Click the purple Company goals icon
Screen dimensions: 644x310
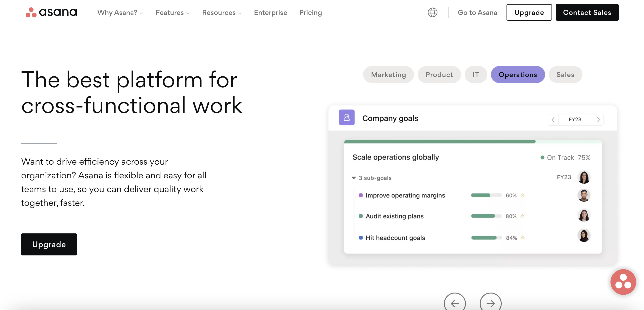[x=347, y=117]
